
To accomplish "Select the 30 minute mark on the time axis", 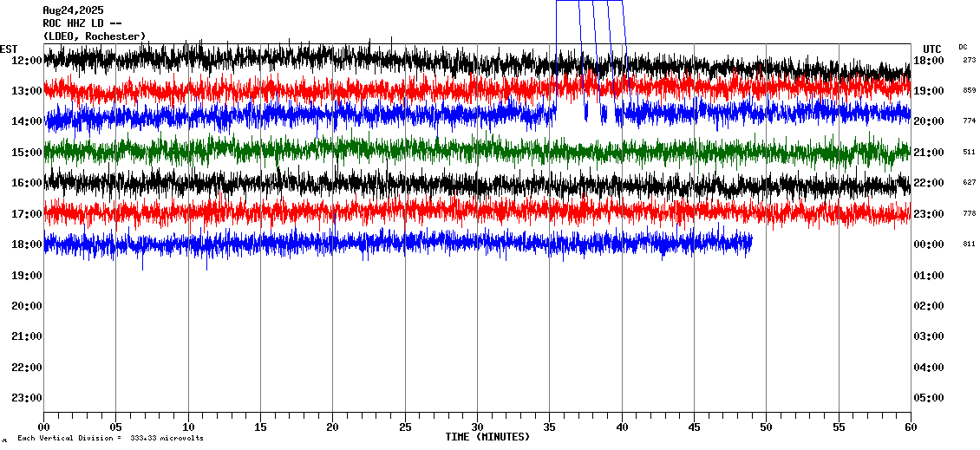I will [477, 427].
